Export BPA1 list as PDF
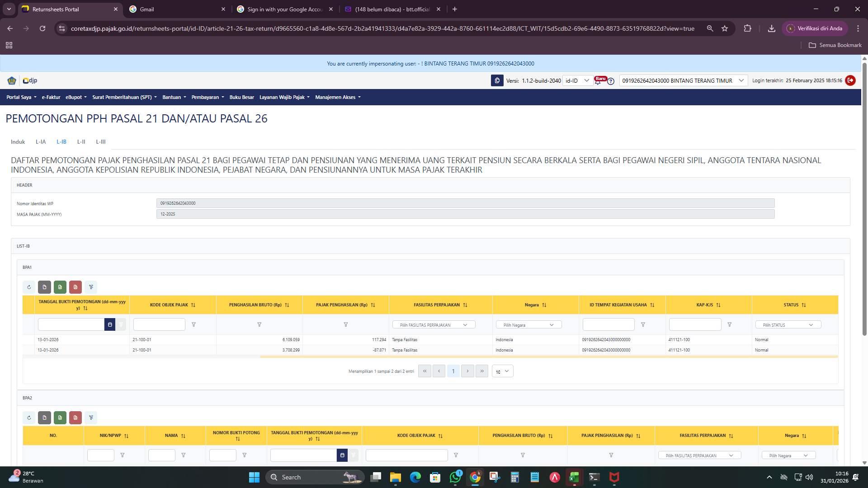868x488 pixels. pos(75,287)
